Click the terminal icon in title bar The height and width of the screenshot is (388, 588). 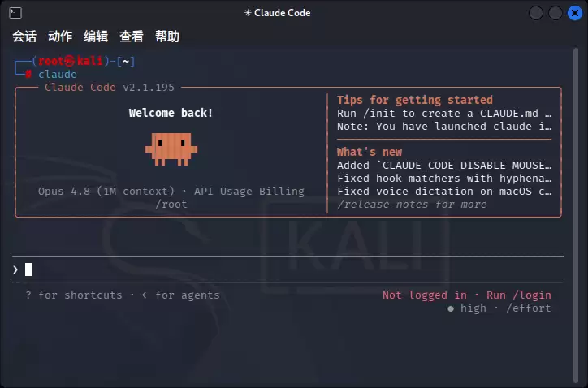[15, 13]
